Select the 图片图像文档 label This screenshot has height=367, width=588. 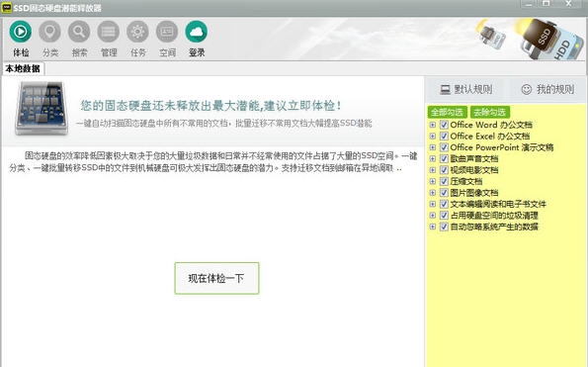pyautogui.click(x=474, y=193)
